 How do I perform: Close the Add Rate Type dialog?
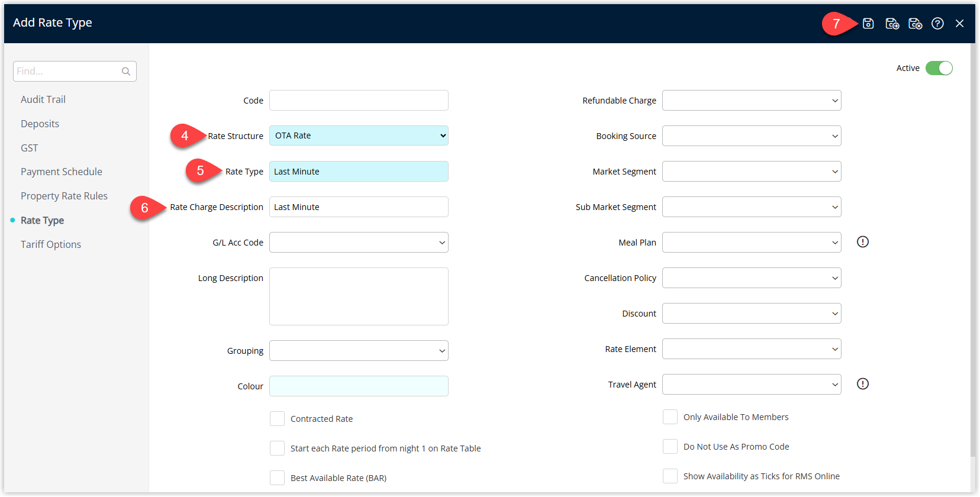[x=959, y=23]
